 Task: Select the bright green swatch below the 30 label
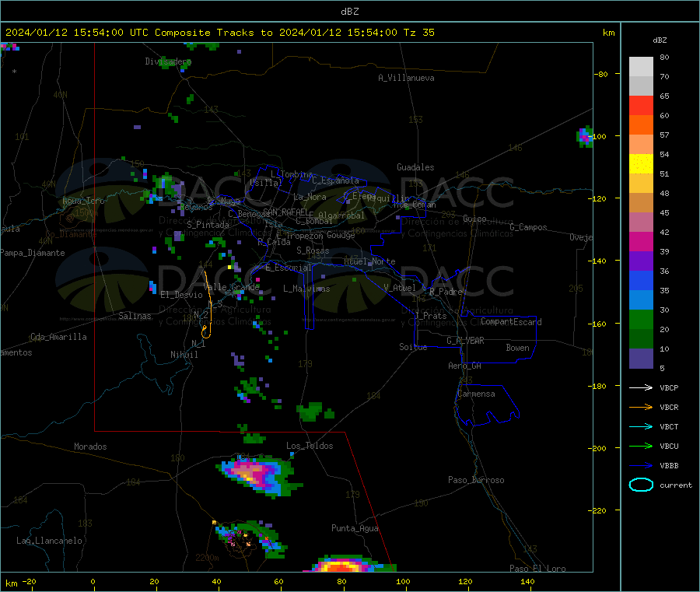coord(641,319)
